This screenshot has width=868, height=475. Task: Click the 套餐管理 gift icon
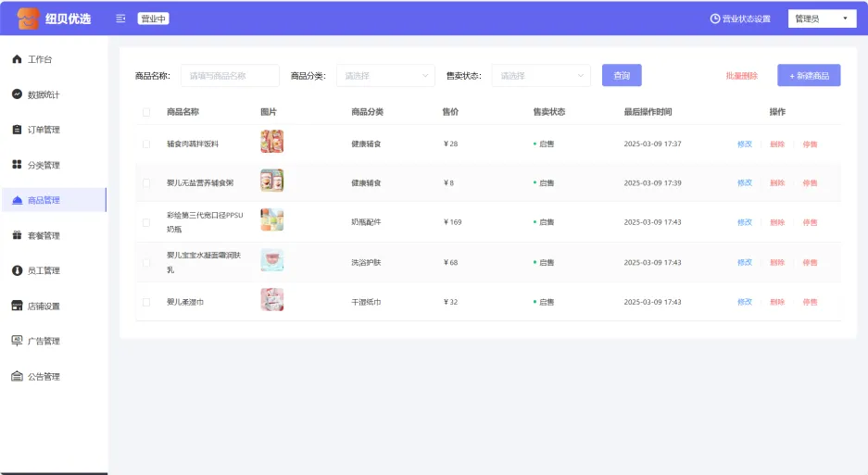coord(17,235)
